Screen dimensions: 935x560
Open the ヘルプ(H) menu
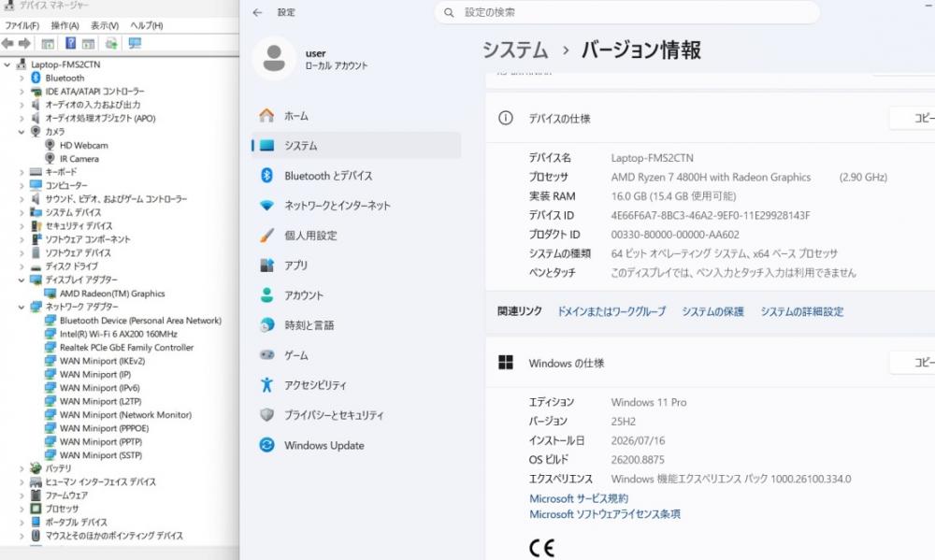point(147,25)
